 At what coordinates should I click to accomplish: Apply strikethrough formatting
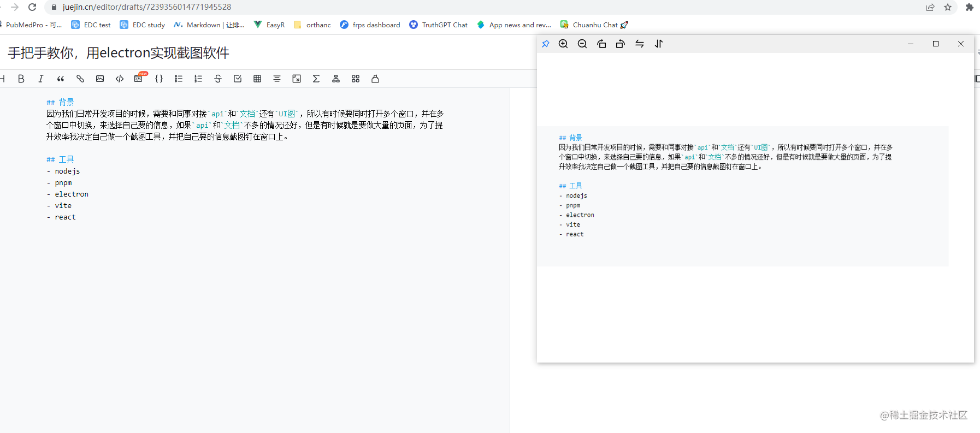point(218,79)
